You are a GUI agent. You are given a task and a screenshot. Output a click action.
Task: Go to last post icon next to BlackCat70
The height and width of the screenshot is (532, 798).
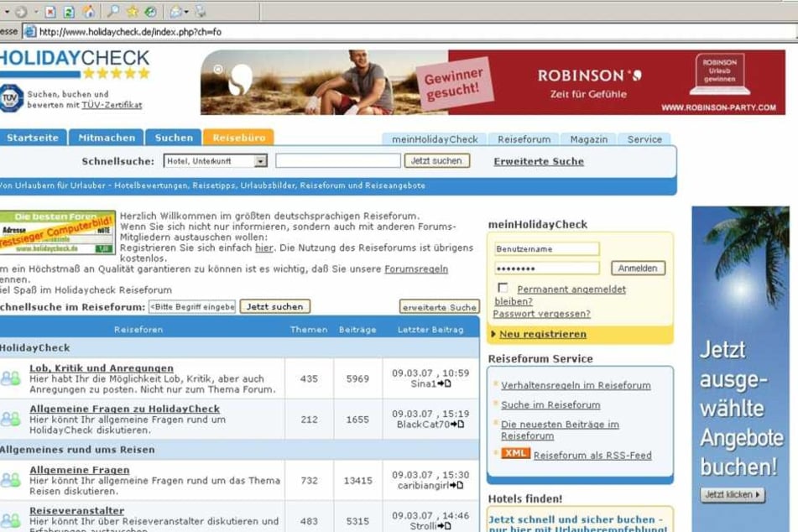[x=457, y=424]
